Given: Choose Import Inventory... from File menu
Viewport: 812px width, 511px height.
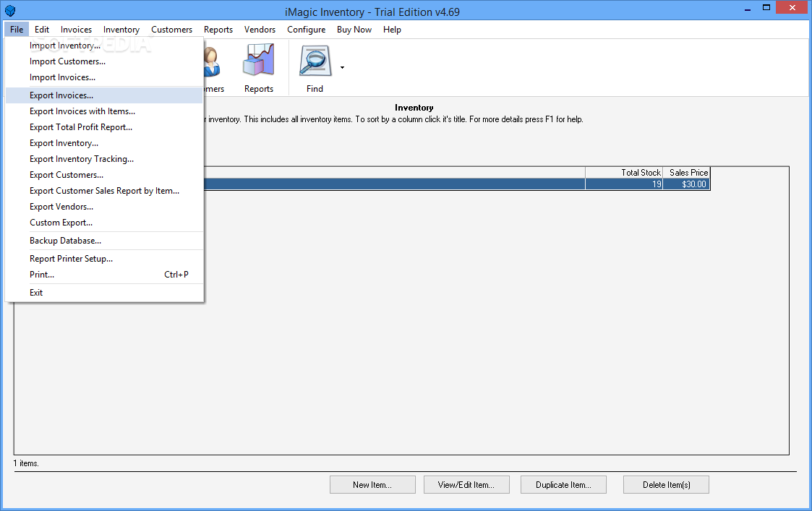Looking at the screenshot, I should coord(104,46).
